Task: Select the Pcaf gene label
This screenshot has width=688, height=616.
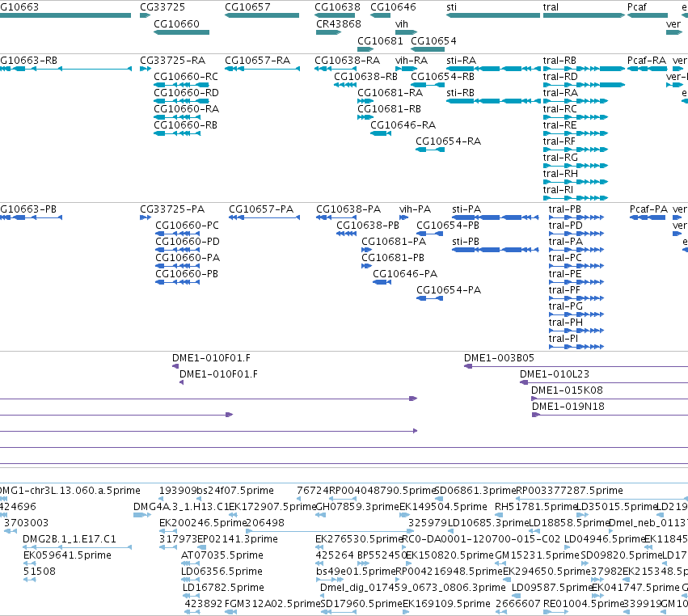Action: tap(637, 7)
